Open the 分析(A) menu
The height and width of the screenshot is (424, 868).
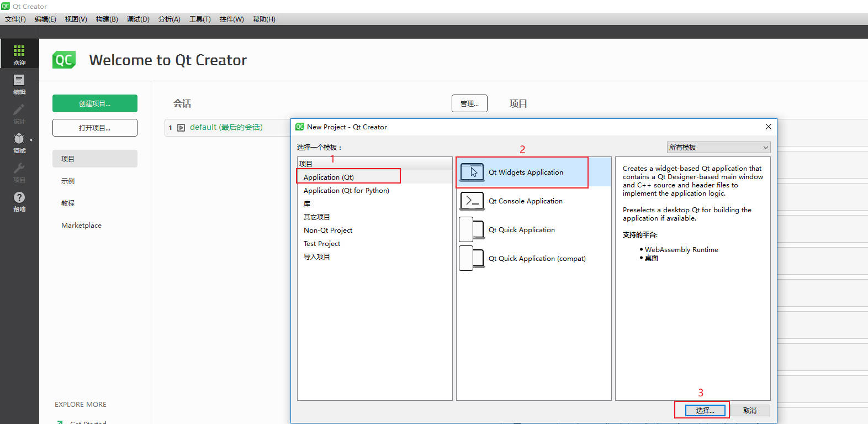point(170,19)
